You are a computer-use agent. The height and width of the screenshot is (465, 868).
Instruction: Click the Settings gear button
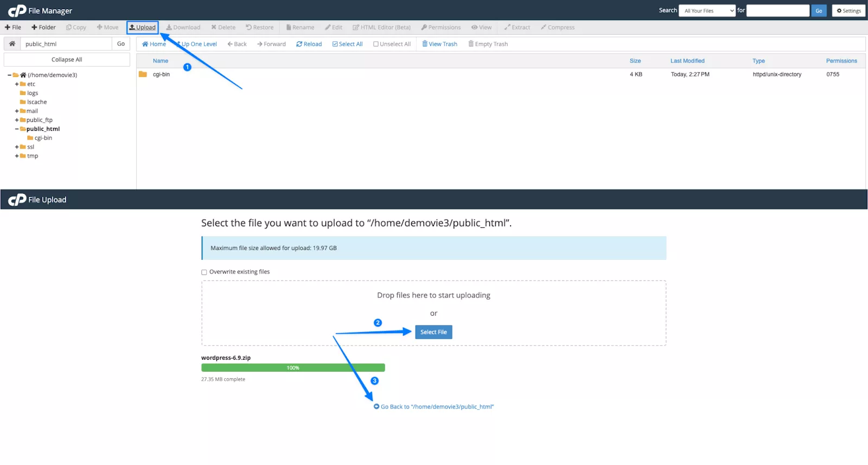pyautogui.click(x=848, y=11)
